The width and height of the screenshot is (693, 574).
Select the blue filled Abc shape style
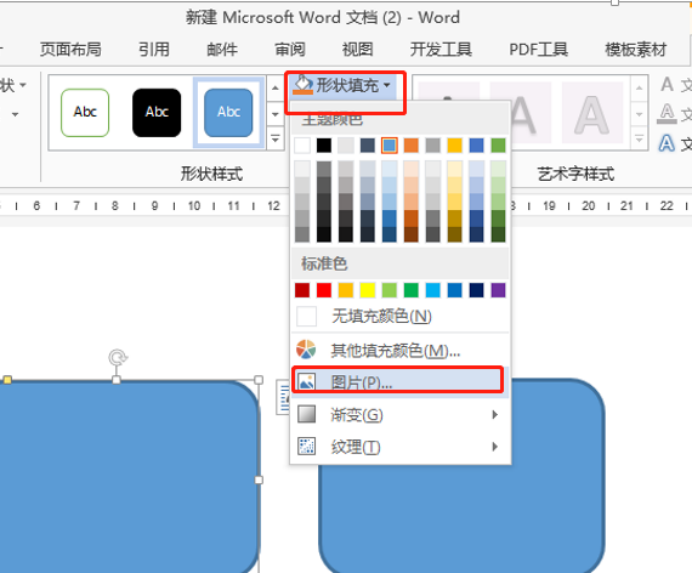coord(228,113)
